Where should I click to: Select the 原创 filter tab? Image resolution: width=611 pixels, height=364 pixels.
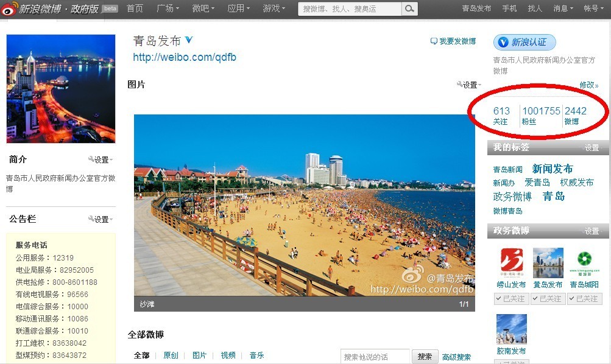tap(171, 355)
